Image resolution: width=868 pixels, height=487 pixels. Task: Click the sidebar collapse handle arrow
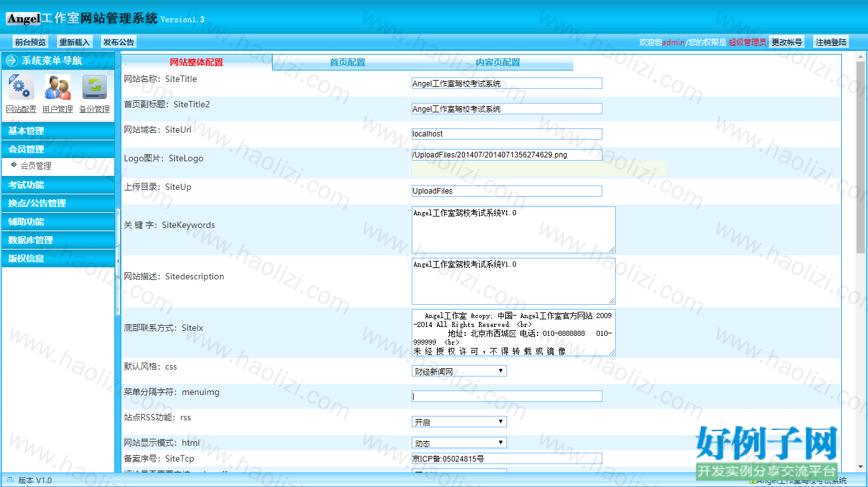tap(118, 260)
